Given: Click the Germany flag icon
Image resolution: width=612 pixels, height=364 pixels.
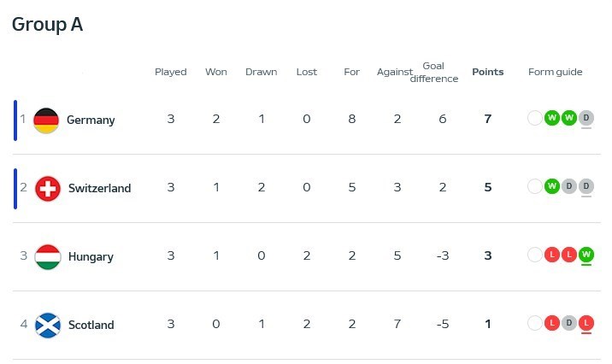Looking at the screenshot, I should 46,120.
